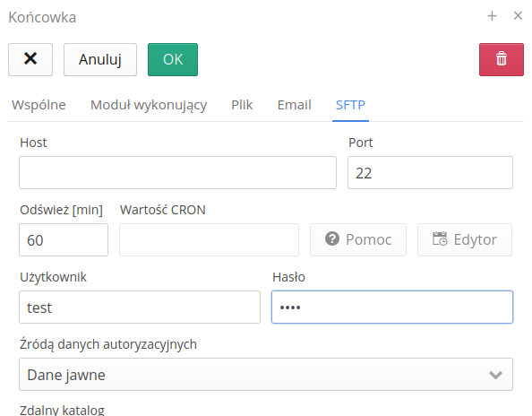Switch to the Wspólne tab
Image resolution: width=532 pixels, height=416 pixels.
coord(39,105)
